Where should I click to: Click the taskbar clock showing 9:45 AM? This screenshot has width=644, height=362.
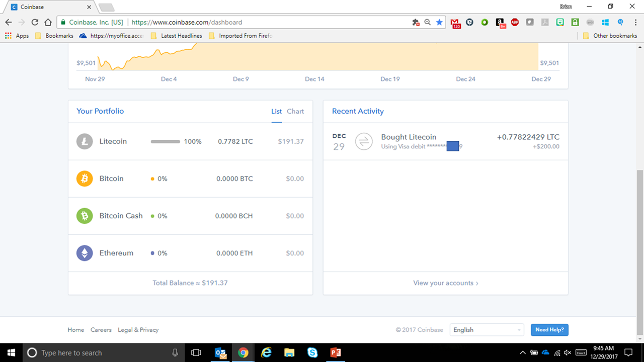(604, 352)
